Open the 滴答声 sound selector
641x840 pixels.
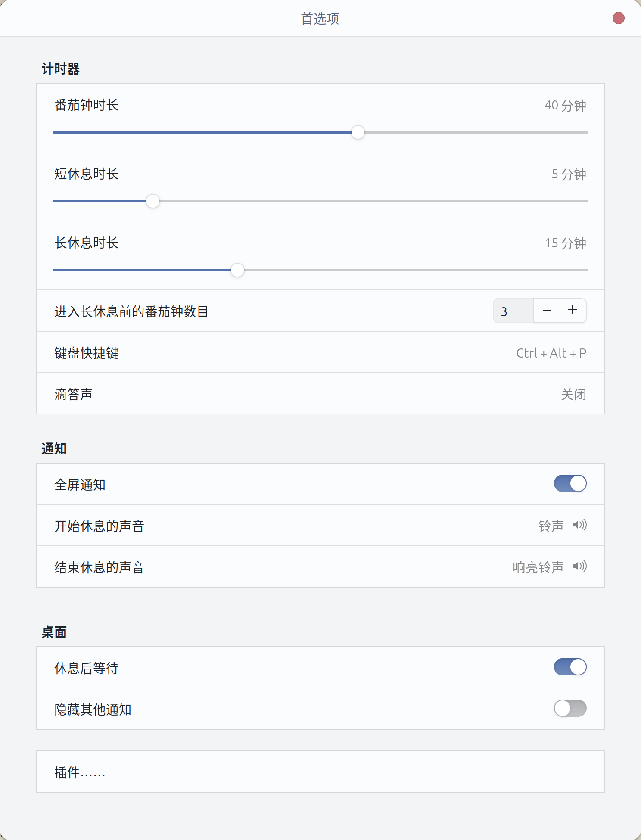[573, 394]
